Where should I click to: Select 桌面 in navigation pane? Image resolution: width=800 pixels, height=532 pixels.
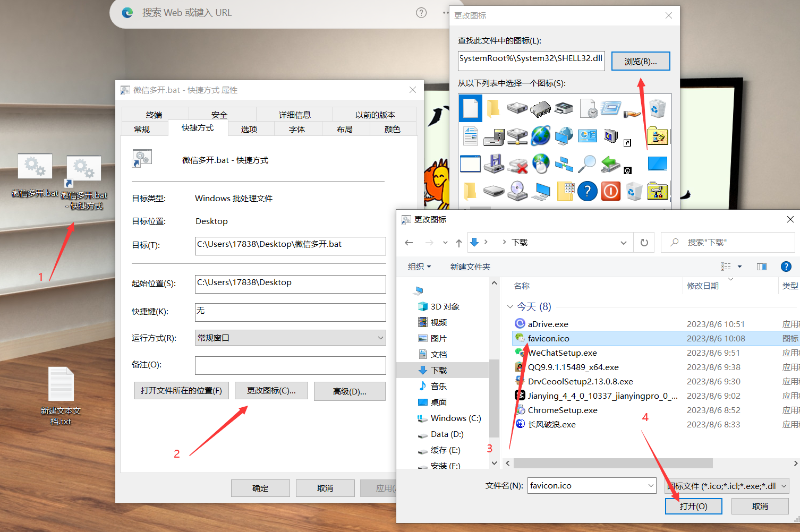(432, 402)
